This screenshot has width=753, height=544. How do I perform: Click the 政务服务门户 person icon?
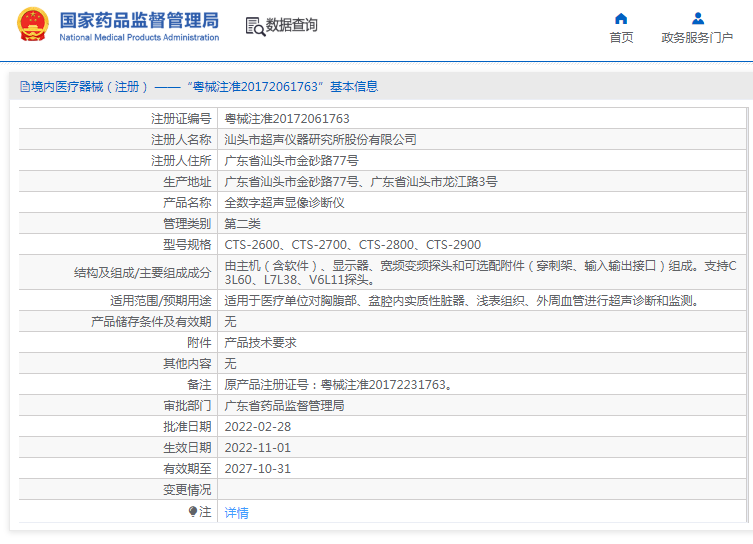(x=698, y=18)
